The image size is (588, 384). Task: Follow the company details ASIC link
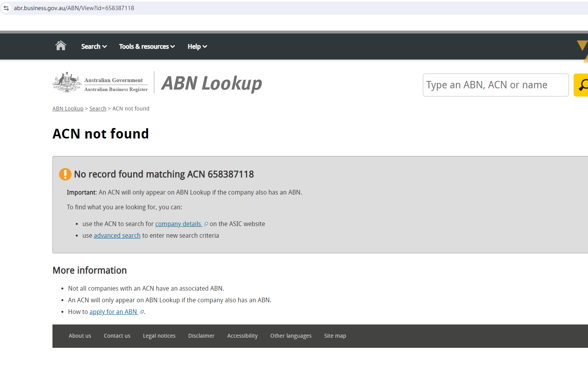[178, 224]
